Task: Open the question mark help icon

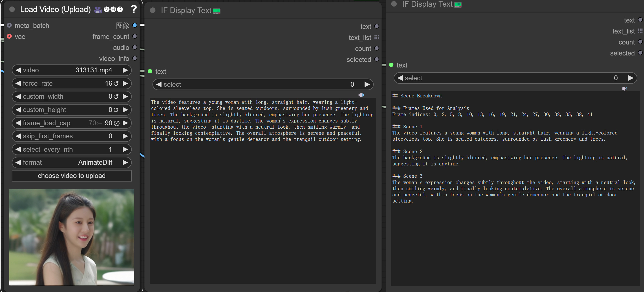Action: [x=134, y=9]
